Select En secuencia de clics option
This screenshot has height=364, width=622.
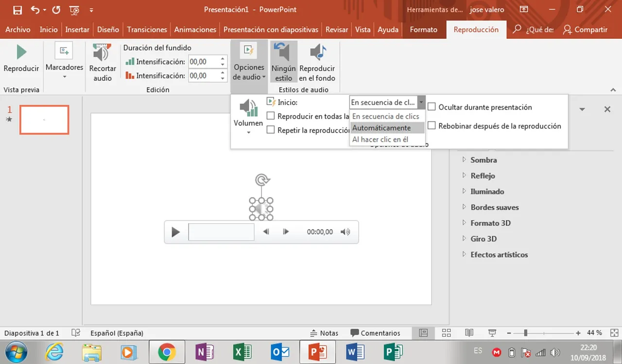coord(387,116)
